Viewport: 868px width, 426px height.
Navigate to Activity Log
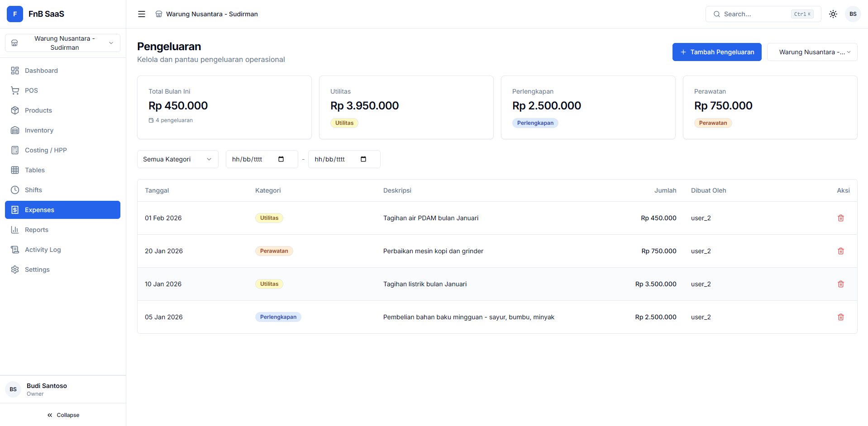tap(43, 250)
